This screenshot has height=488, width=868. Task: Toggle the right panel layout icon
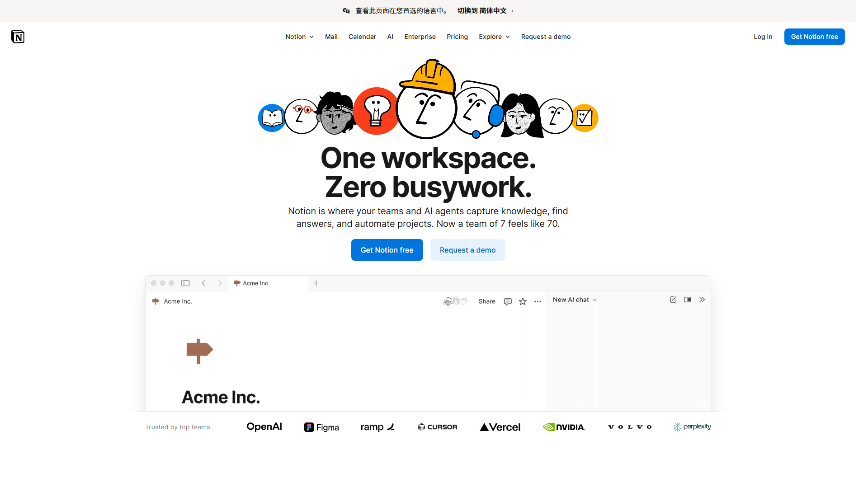tap(687, 299)
